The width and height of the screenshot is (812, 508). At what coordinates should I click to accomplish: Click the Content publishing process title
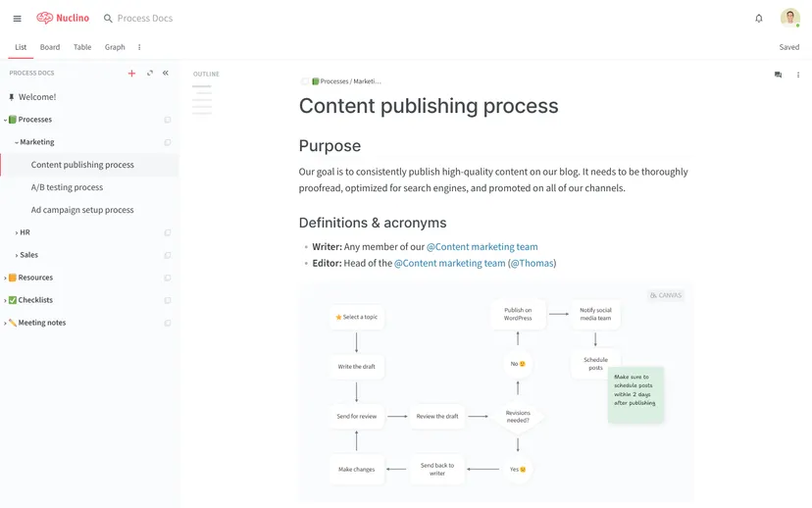point(429,106)
